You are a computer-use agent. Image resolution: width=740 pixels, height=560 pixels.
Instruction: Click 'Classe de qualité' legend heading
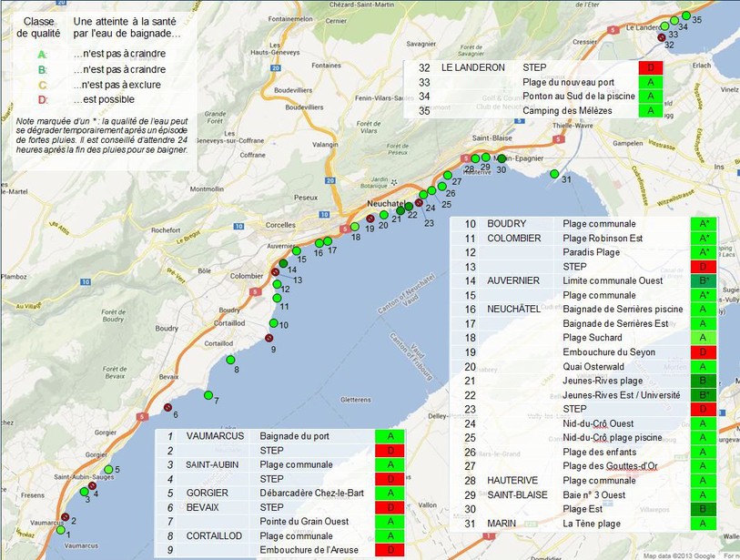(39, 27)
